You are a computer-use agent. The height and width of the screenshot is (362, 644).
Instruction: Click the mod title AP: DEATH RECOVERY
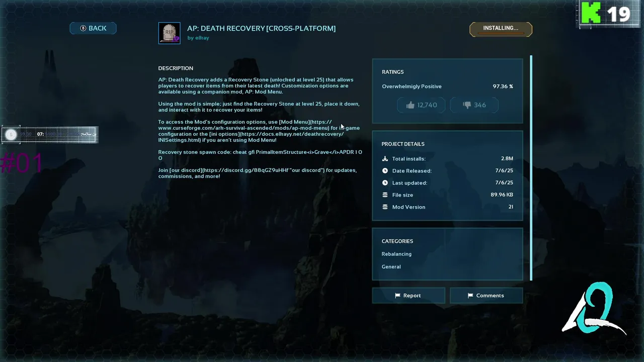[x=261, y=28]
